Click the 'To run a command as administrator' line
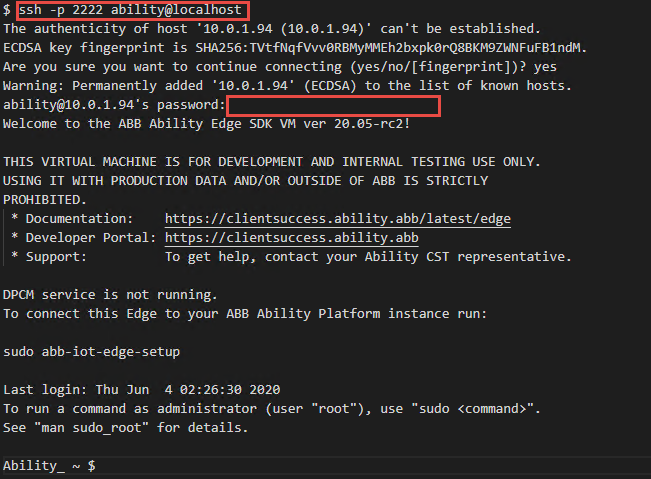Viewport: 651px width, 479px height. 272,409
